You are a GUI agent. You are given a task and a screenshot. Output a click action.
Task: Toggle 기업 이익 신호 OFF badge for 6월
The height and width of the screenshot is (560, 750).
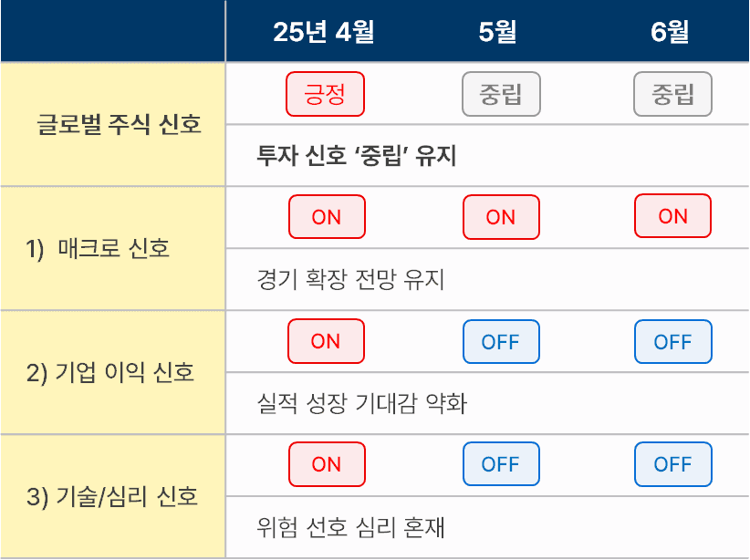pos(672,341)
